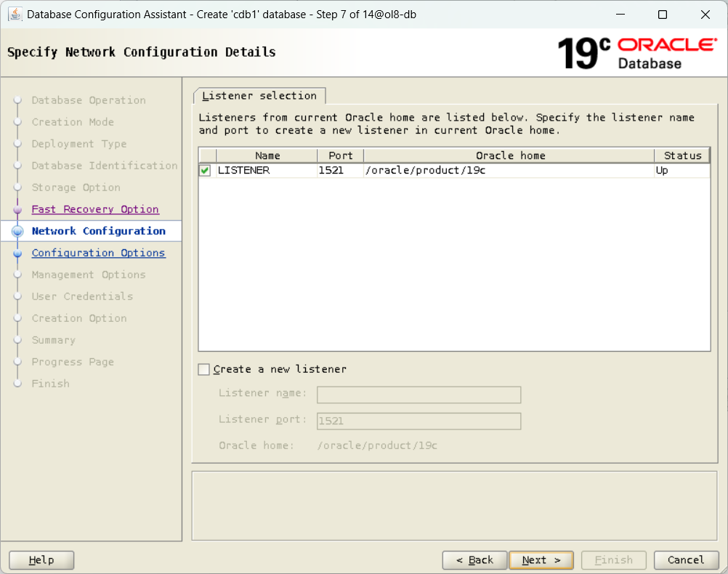Minimize the Database Configuration Assistant window
This screenshot has width=728, height=574.
click(620, 15)
